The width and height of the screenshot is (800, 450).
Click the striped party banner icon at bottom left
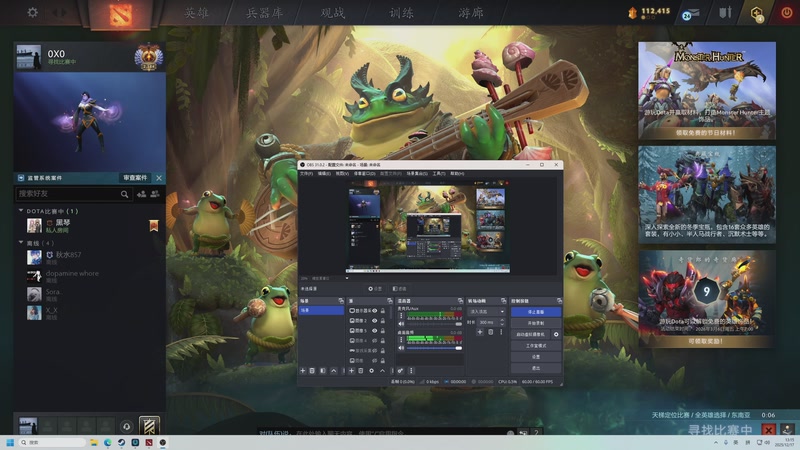[149, 426]
